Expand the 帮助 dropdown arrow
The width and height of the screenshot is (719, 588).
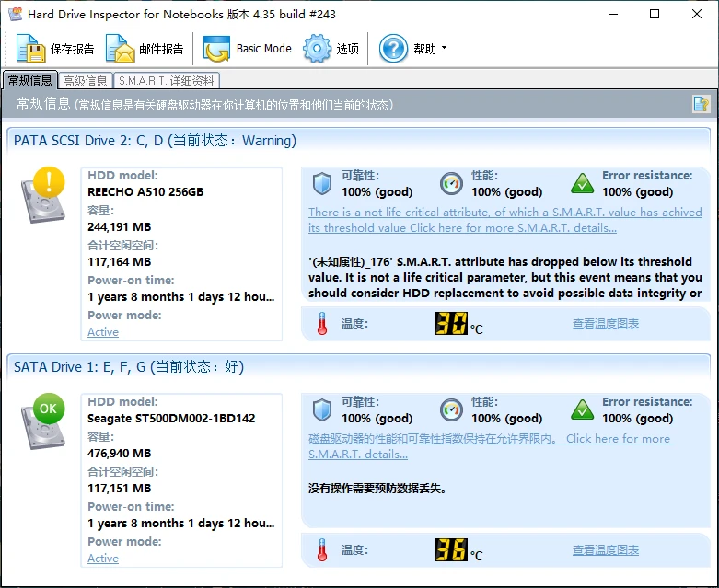click(x=444, y=48)
